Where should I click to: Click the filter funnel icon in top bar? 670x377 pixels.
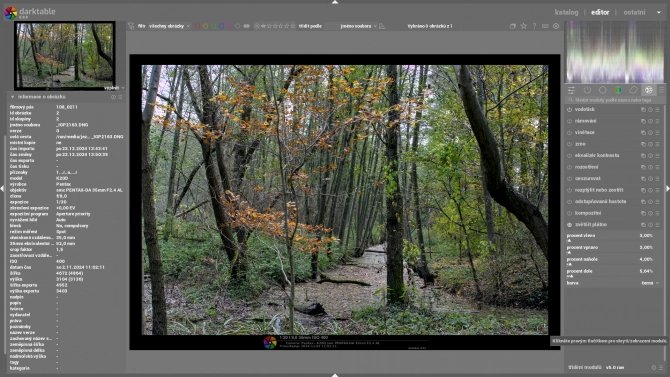coord(131,26)
